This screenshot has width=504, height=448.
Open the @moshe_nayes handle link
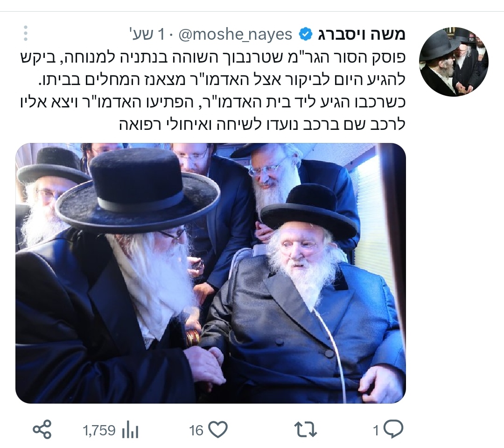[x=235, y=35]
